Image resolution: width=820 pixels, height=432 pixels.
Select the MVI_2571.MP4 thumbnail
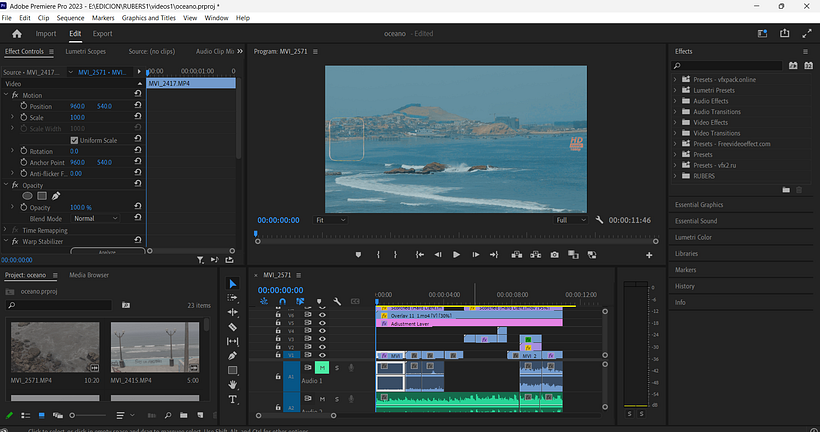click(54, 345)
